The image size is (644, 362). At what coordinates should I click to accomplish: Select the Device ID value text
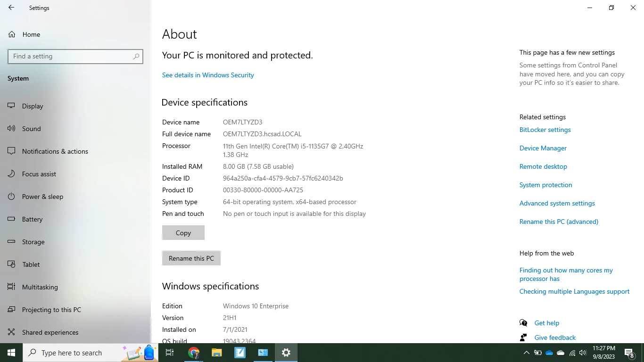point(283,178)
